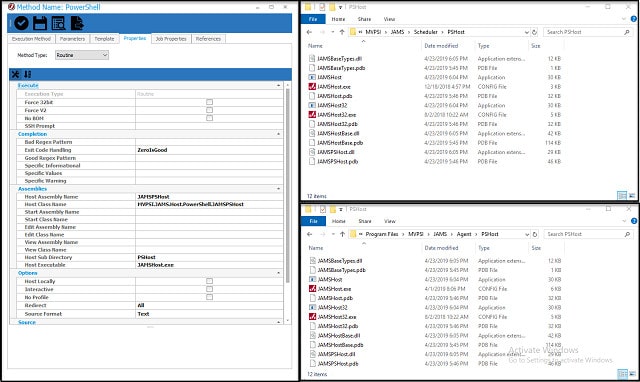Viewport: 640px width, 382px height.
Task: Go back in the Scheduler PSHost window
Action: (309, 32)
